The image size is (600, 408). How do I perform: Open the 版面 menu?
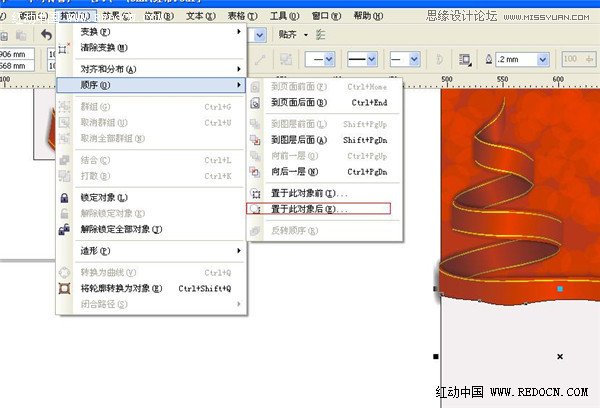click(34, 16)
